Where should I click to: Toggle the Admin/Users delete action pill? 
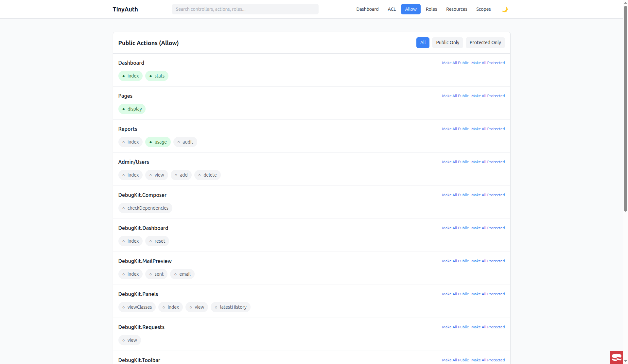(x=207, y=175)
